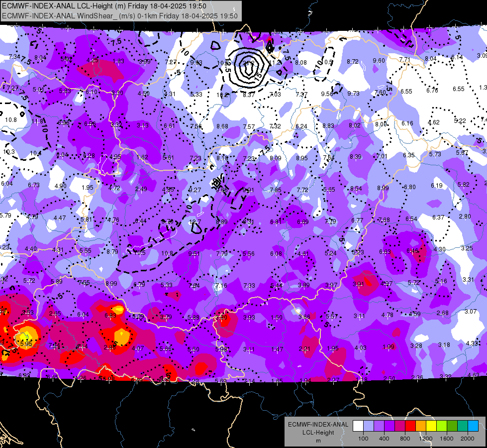Click the sky blue legend swatch
The width and height of the screenshot is (487, 448).
[x=473, y=426]
